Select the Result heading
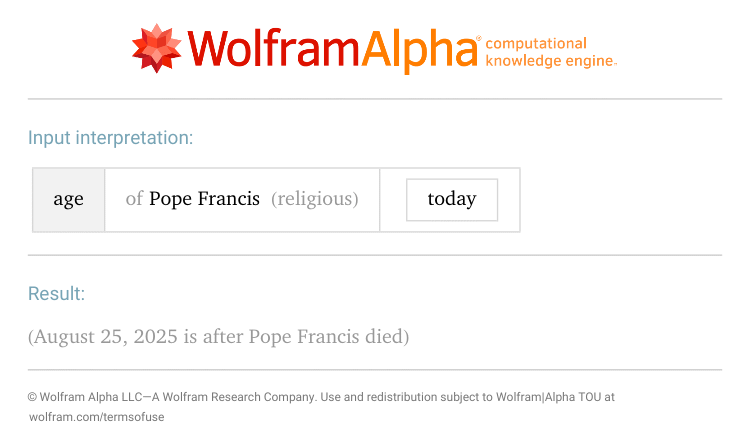 point(56,294)
